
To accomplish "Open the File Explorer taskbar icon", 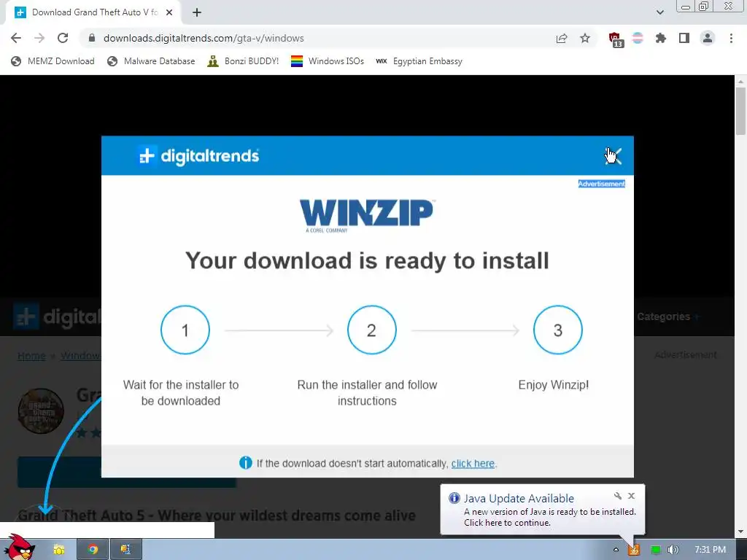I will (59, 550).
